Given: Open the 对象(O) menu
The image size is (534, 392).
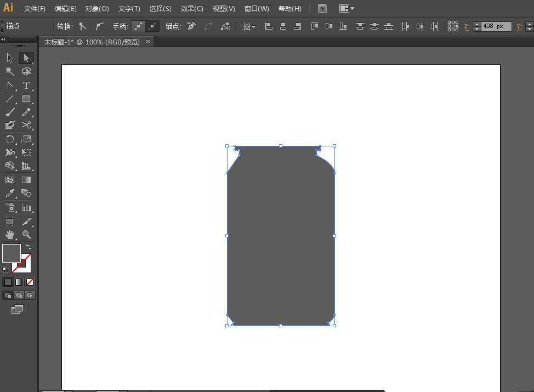Looking at the screenshot, I should [x=97, y=9].
